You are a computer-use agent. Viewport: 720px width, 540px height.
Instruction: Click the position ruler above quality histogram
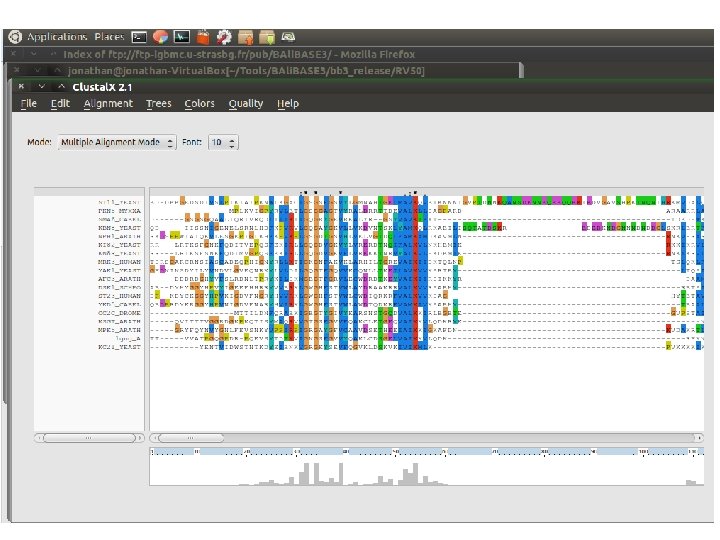tap(427, 452)
